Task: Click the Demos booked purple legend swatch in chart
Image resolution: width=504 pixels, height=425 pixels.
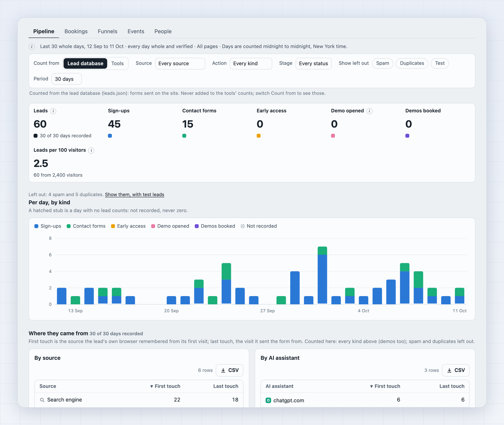Action: [197, 226]
